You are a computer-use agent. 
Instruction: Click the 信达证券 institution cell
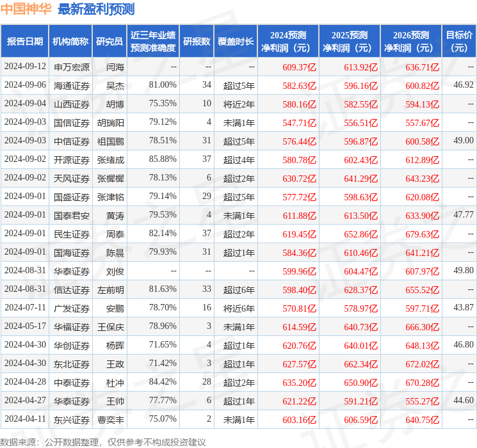[x=72, y=289]
